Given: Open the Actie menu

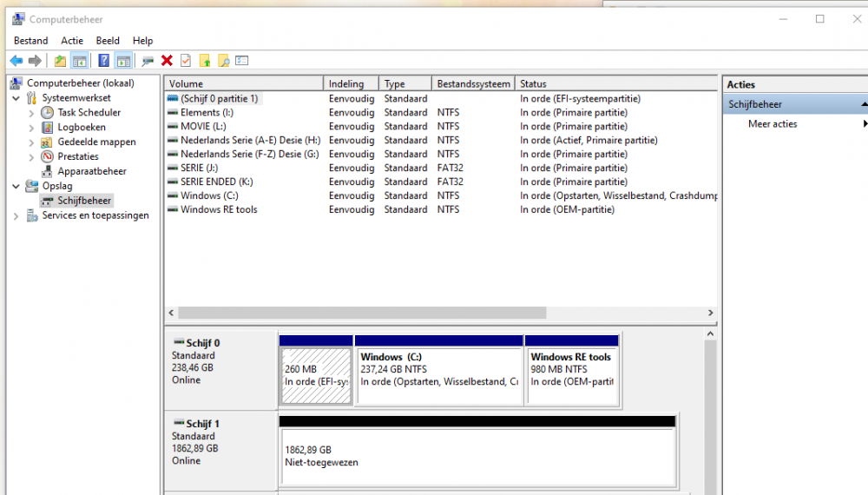Looking at the screenshot, I should (72, 41).
